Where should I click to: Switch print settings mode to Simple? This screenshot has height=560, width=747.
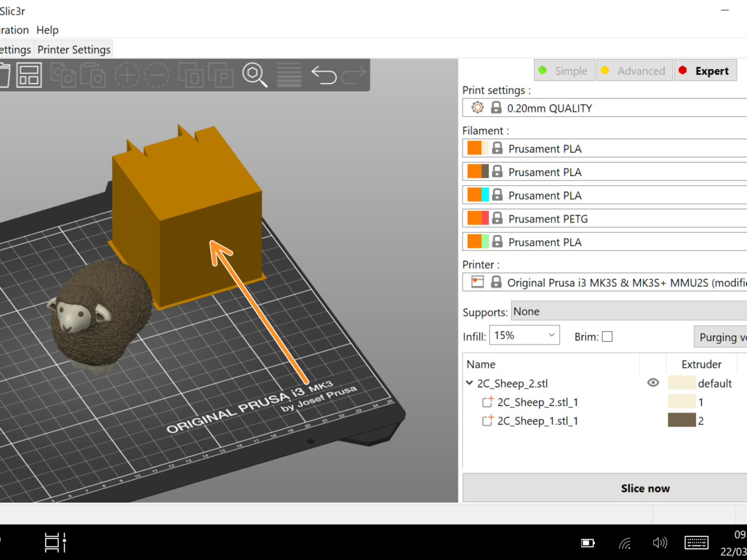pos(564,70)
